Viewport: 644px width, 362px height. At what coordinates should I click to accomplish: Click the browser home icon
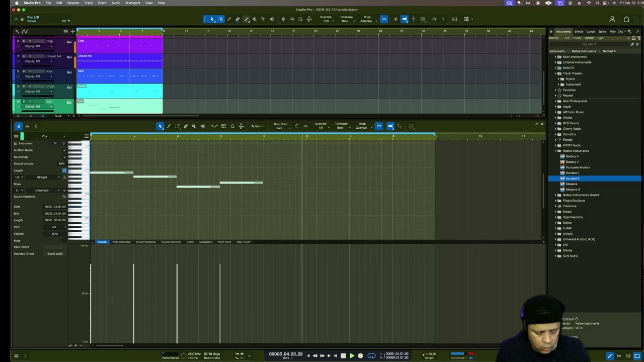pos(550,31)
